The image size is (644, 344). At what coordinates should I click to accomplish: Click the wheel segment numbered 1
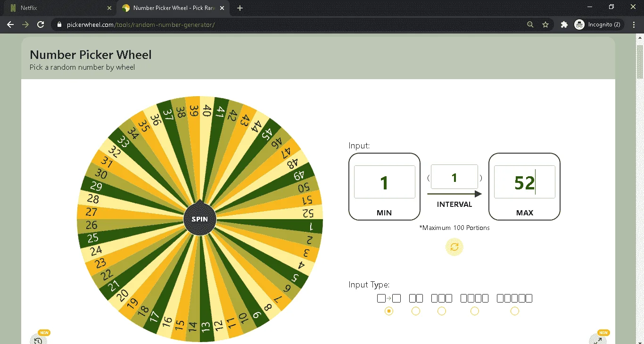311,227
